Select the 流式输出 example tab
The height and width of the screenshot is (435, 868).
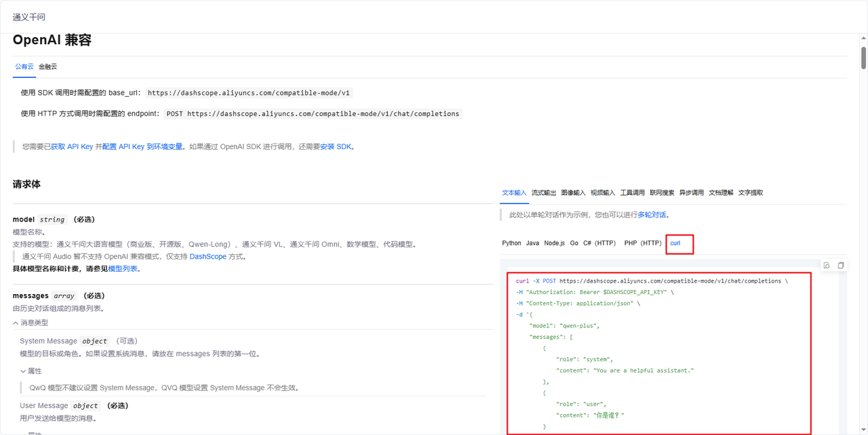(x=544, y=193)
